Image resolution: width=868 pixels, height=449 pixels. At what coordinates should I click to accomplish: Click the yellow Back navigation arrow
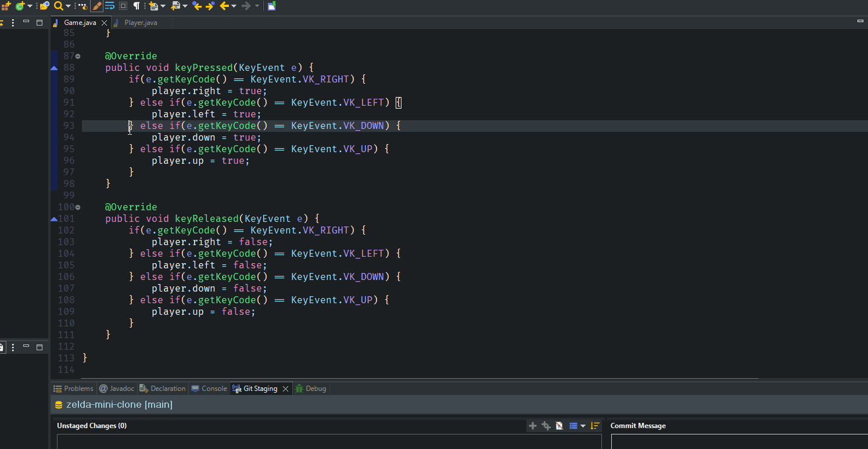point(224,6)
